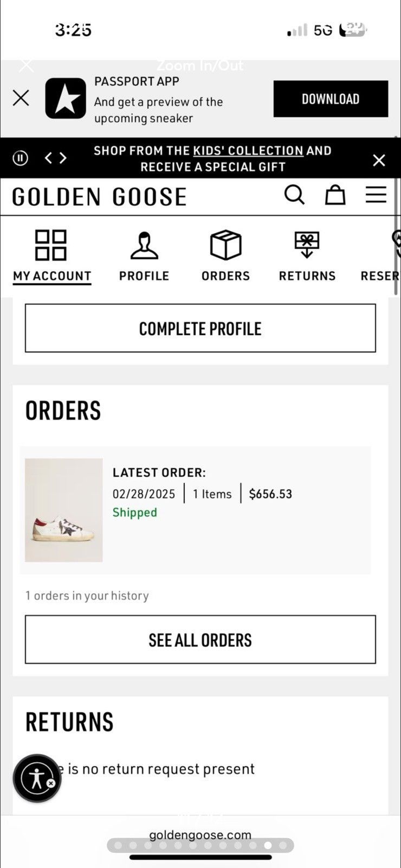Open the shopping bag icon
The width and height of the screenshot is (401, 868).
click(x=335, y=195)
